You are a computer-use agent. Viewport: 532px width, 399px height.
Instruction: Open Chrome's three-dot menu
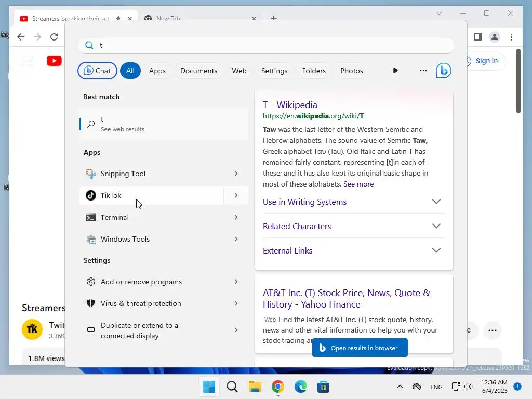click(511, 37)
